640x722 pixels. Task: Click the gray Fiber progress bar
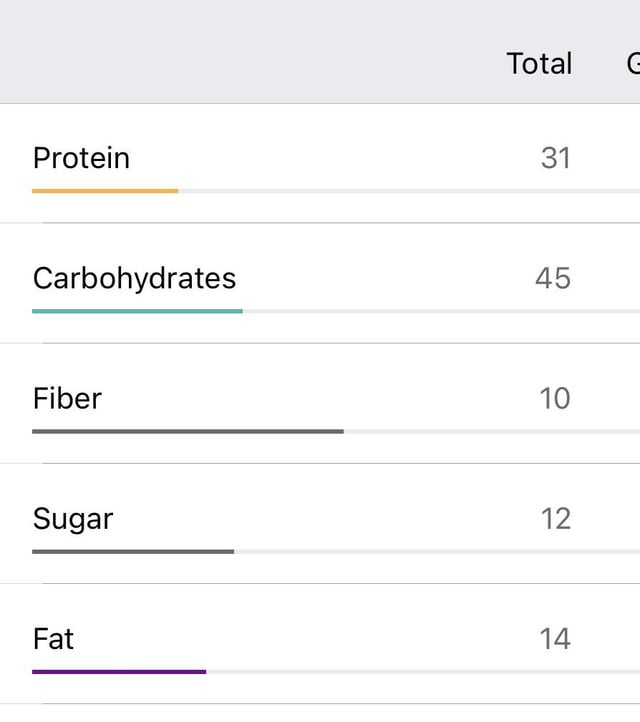[x=188, y=431]
